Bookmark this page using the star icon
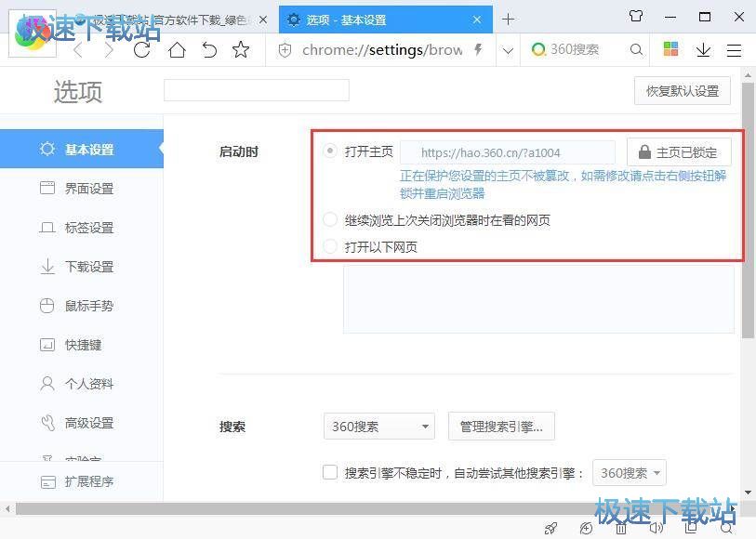Image resolution: width=756 pixels, height=539 pixels. 241,50
